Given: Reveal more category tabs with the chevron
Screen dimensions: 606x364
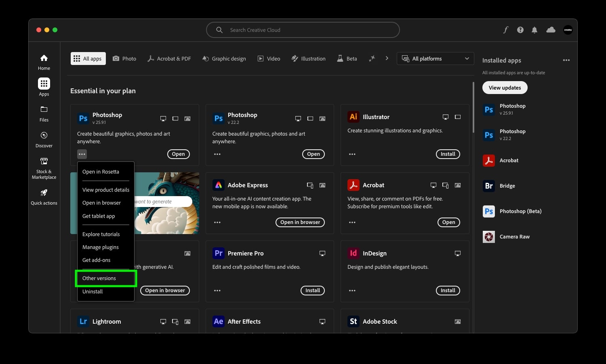Looking at the screenshot, I should (x=387, y=59).
